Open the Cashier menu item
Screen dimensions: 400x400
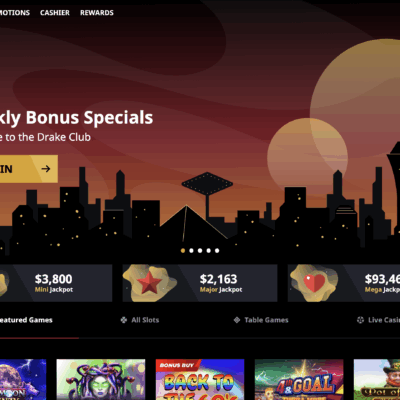click(55, 13)
